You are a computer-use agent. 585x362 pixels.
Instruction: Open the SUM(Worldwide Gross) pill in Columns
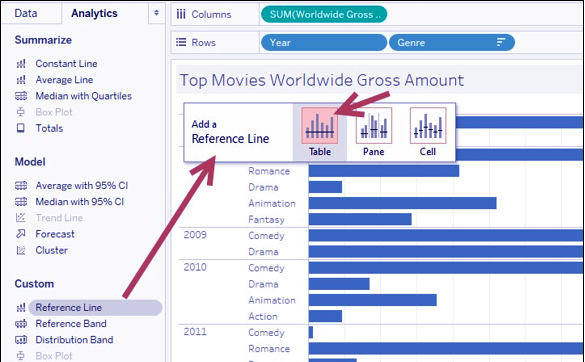point(324,14)
